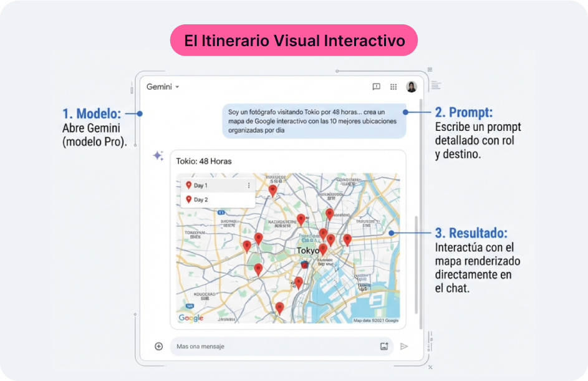
Task: Select Day 2 in map legend
Action: (x=218, y=200)
